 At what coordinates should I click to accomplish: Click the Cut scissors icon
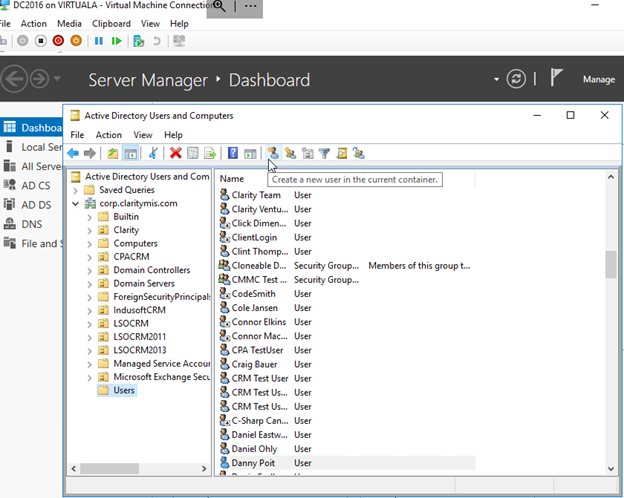(x=153, y=153)
